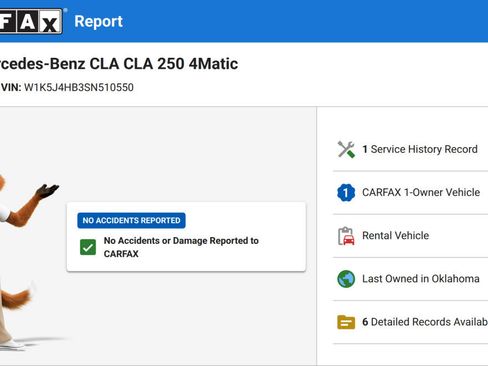Click the Report heading text
The width and height of the screenshot is (488, 366).
coord(99,22)
